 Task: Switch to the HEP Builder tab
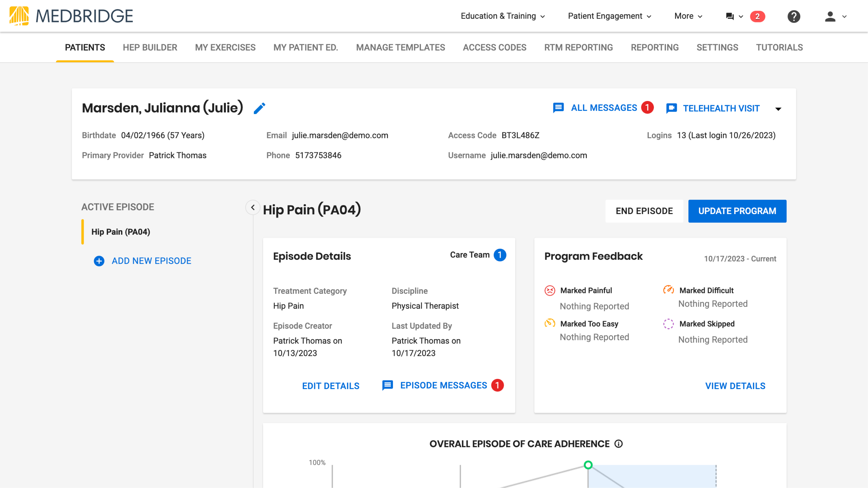[150, 48]
